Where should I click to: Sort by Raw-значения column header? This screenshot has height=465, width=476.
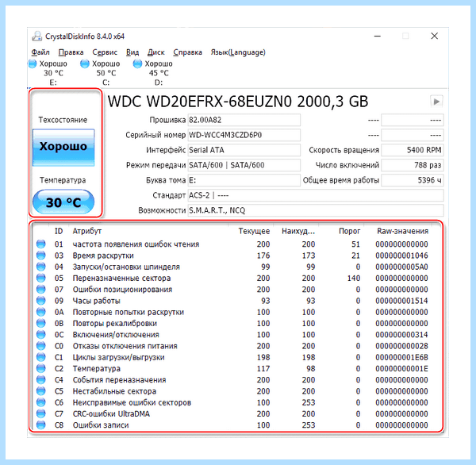pos(398,231)
